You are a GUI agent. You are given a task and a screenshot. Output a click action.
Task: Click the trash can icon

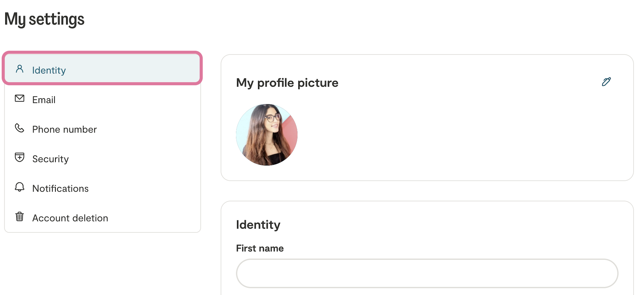coord(20,217)
